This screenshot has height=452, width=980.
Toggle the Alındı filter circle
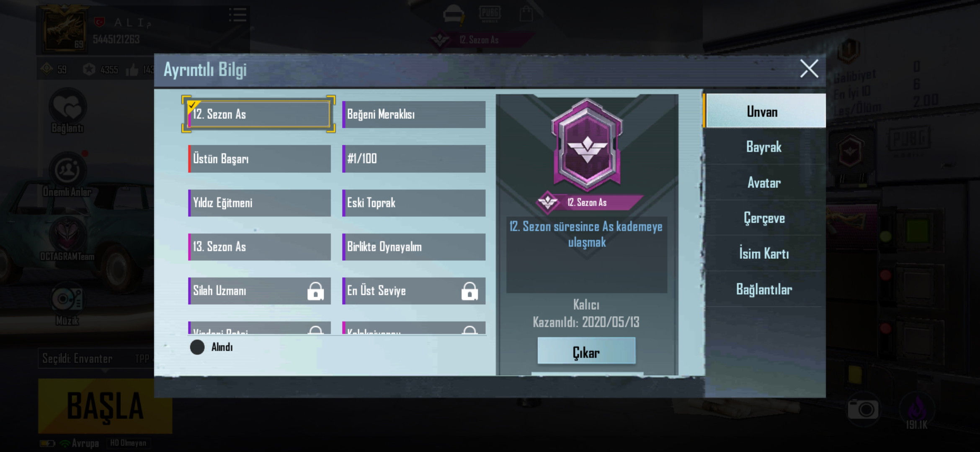pos(197,347)
